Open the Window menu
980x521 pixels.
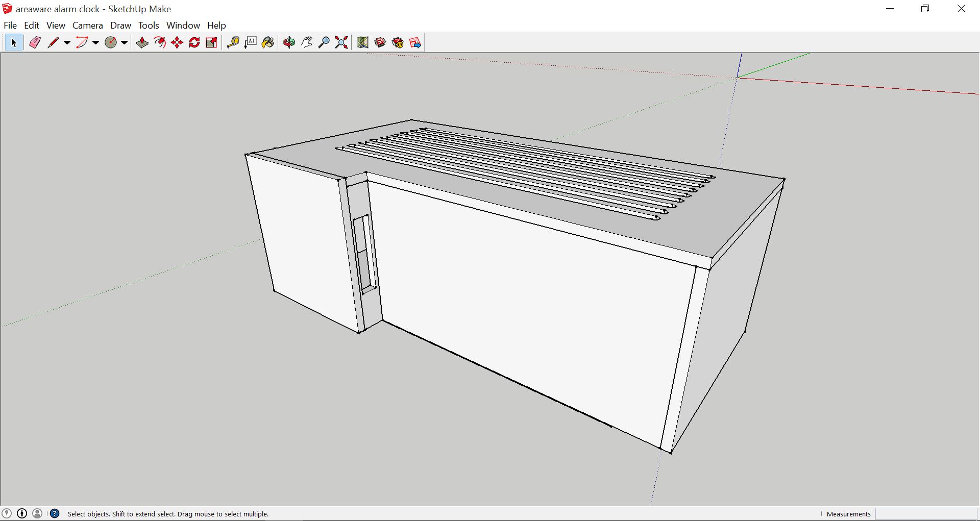pos(183,25)
